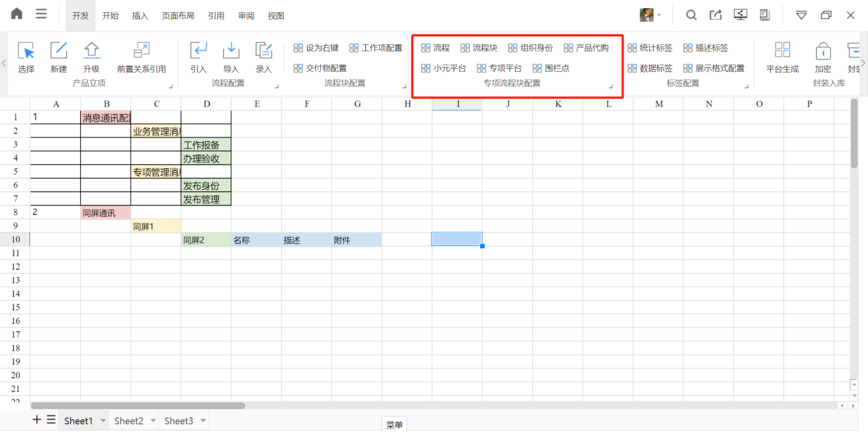Expand 专项流程块配置 group launcher

pyautogui.click(x=610, y=87)
